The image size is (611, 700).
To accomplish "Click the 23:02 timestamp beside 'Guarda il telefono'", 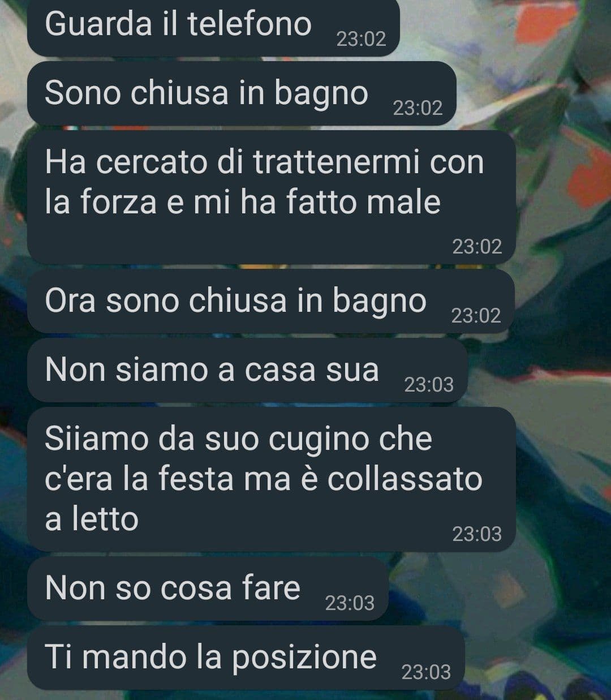I will [x=361, y=39].
